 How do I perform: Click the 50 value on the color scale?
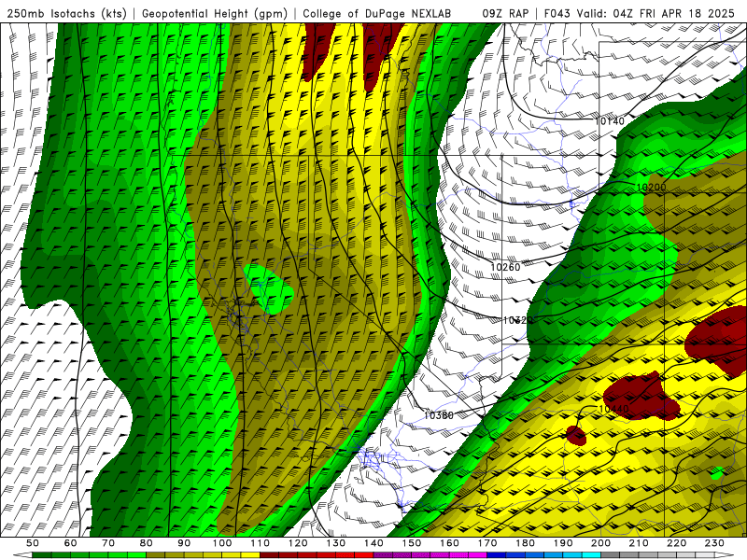[33, 543]
